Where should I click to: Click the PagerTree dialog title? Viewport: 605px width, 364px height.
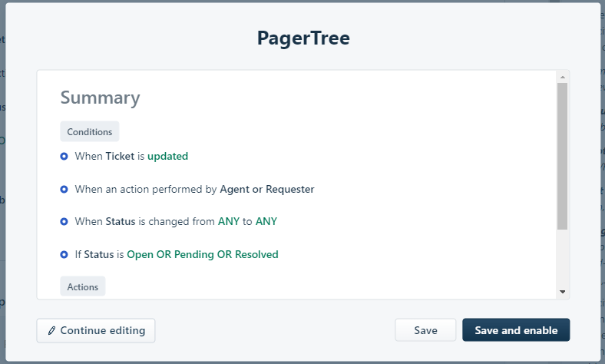(302, 38)
